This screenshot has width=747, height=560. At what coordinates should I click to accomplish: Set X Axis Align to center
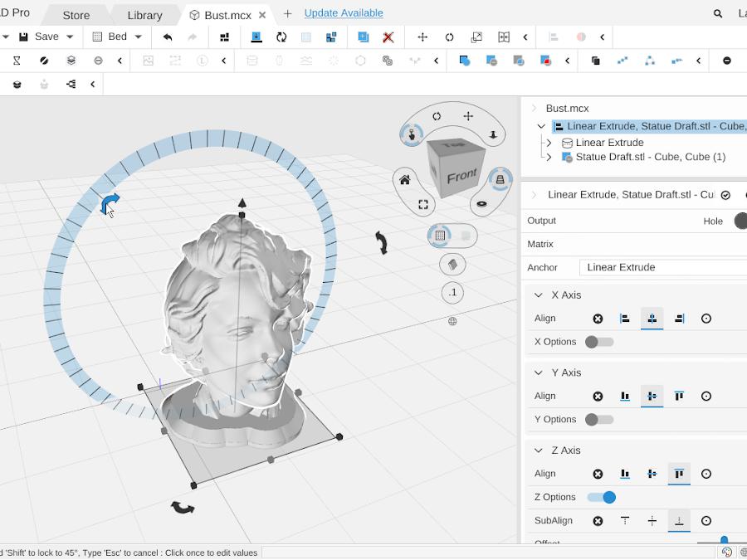pos(652,318)
